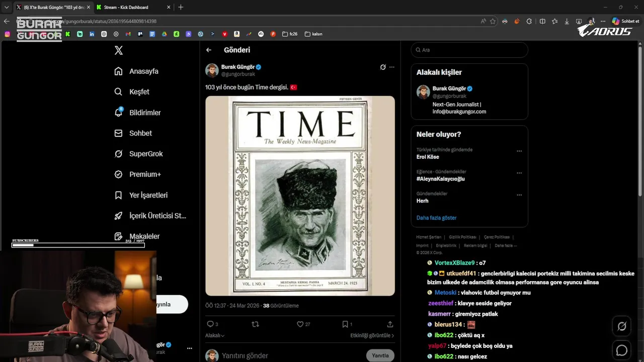This screenshot has width=644, height=362.
Task: Open the fc26 bookmarks folder
Action: click(290, 34)
